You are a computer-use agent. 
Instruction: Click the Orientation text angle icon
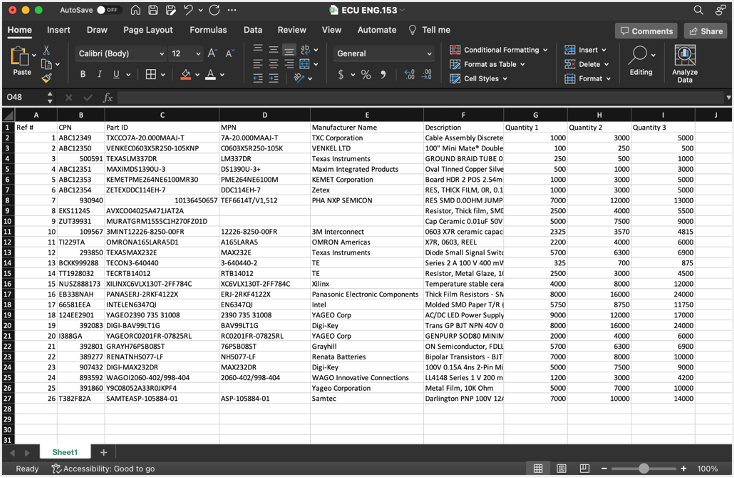(x=299, y=78)
